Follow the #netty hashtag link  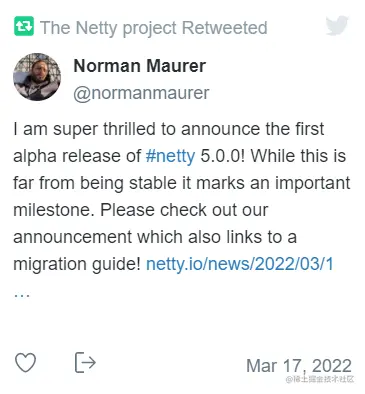tap(170, 156)
